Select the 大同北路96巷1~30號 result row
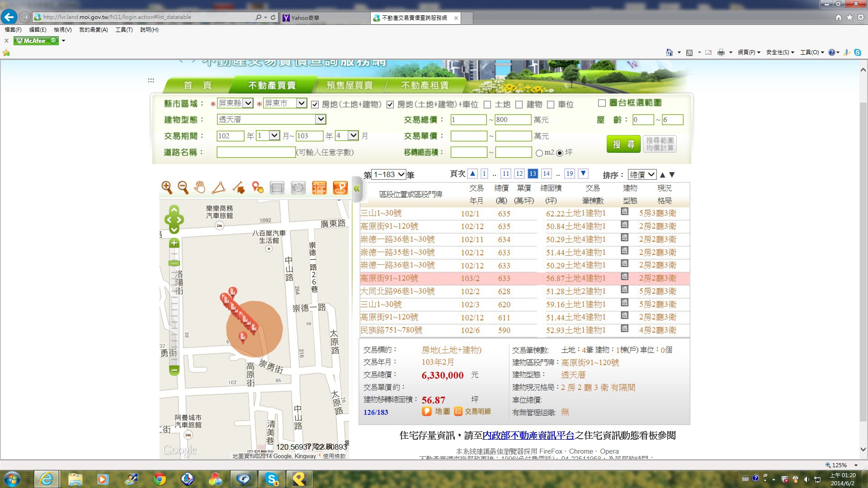868x488 pixels. coord(524,291)
